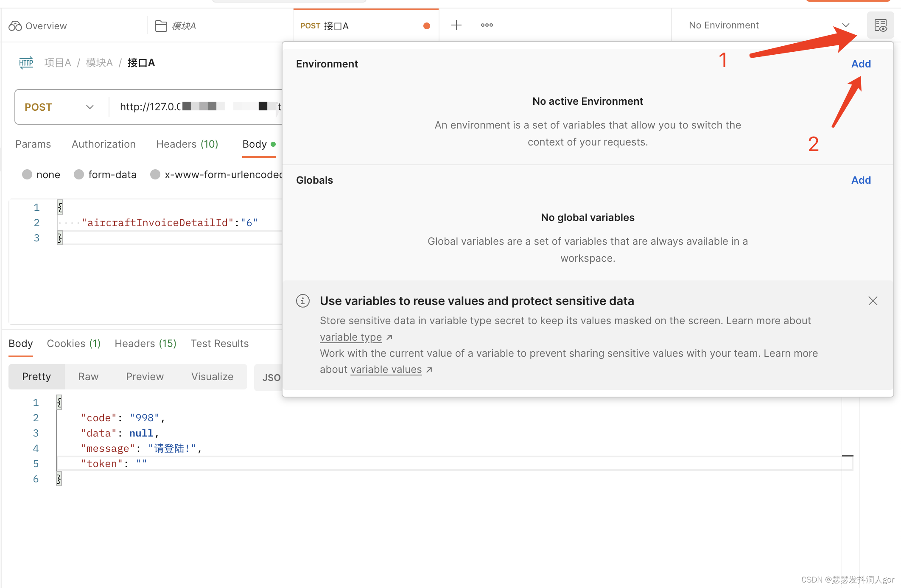Open the variable values link

click(386, 370)
